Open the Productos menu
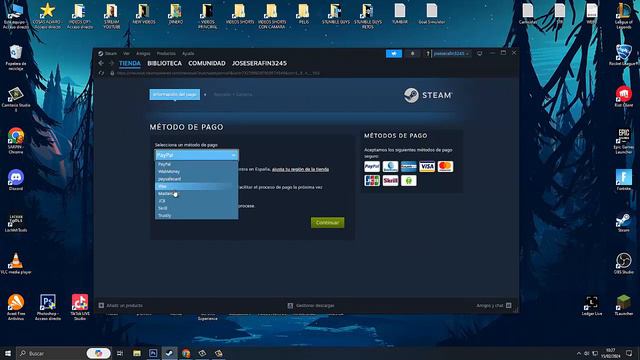Image resolution: width=640 pixels, height=360 pixels. [x=166, y=53]
